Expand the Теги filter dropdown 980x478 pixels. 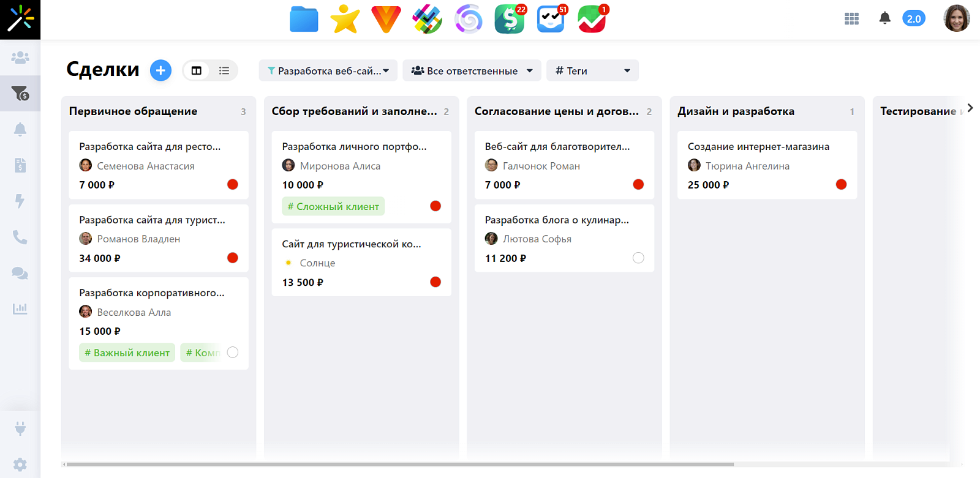pyautogui.click(x=592, y=70)
